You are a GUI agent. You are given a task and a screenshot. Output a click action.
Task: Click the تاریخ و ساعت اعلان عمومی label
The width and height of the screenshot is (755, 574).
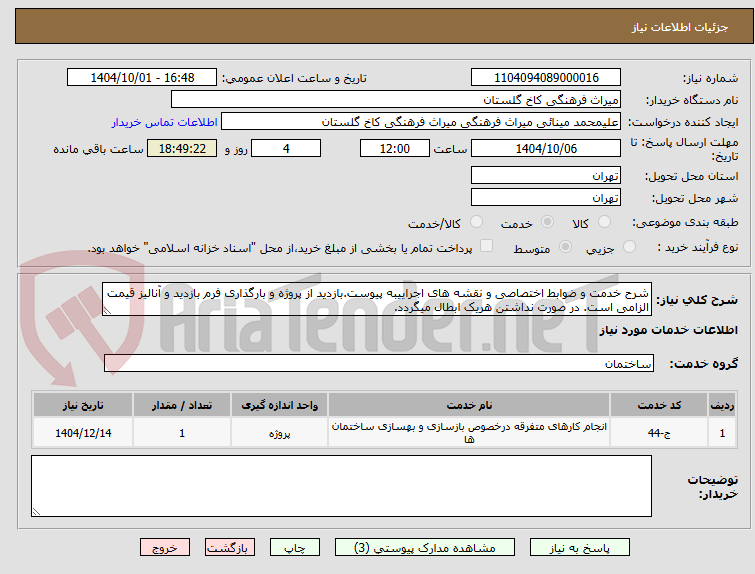click(294, 78)
